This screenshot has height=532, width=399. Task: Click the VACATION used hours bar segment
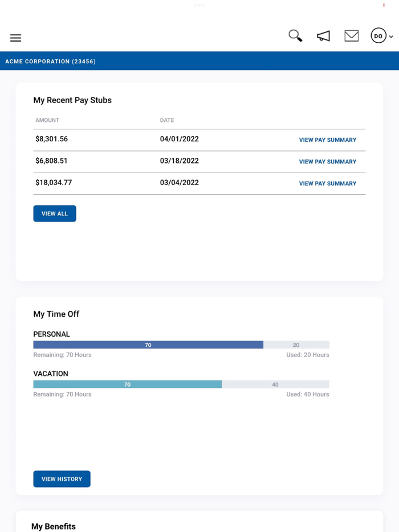275,384
